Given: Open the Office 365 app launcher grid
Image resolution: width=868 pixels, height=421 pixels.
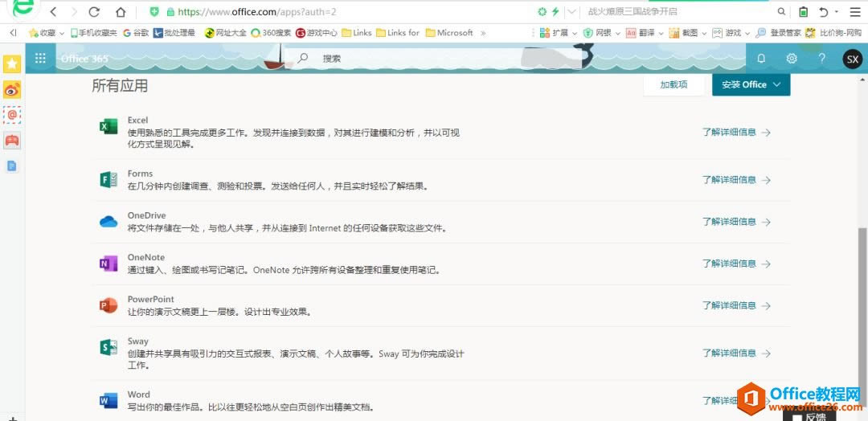Looking at the screenshot, I should pyautogui.click(x=40, y=59).
